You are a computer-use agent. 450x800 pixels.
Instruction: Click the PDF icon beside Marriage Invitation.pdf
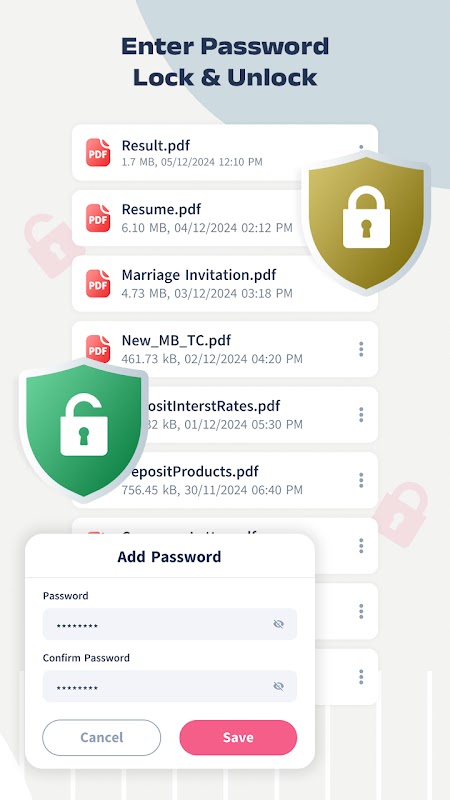98,284
